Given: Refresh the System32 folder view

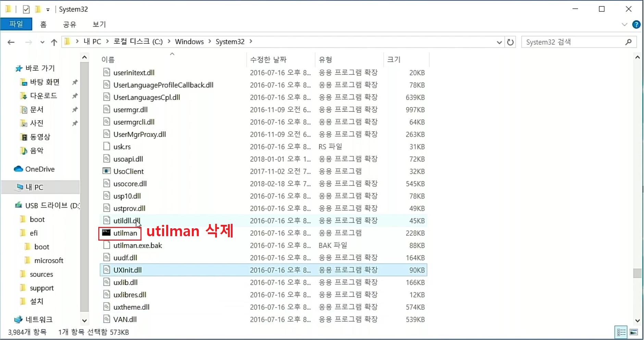Looking at the screenshot, I should point(510,42).
